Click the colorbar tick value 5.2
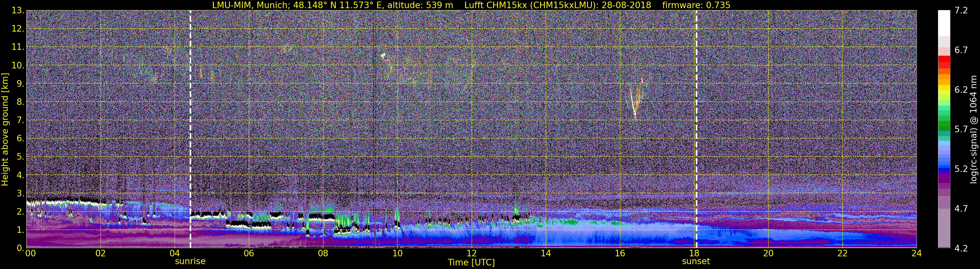The image size is (980, 269). [x=961, y=169]
